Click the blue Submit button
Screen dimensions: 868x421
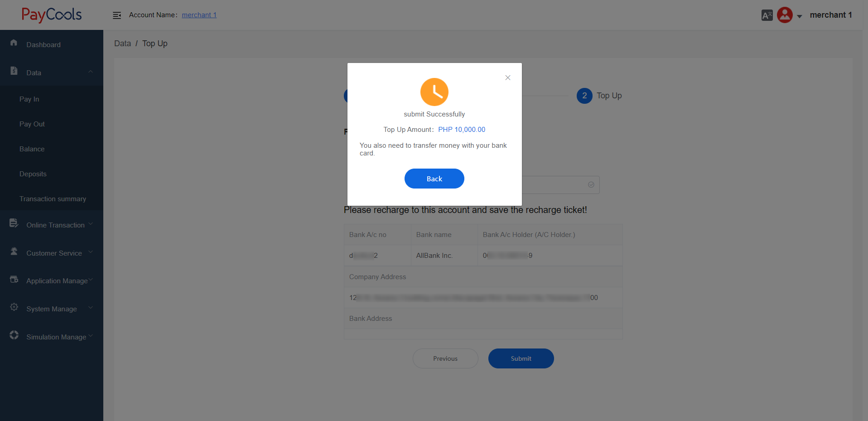(x=521, y=358)
